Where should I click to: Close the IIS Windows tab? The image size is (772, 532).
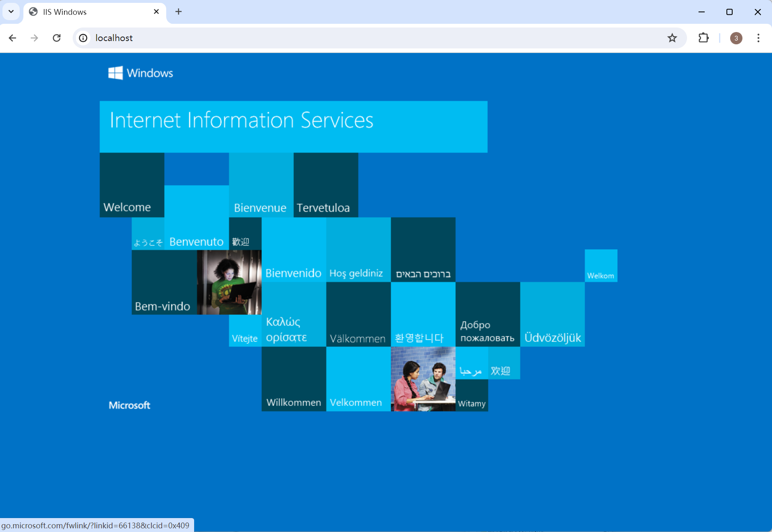156,11
